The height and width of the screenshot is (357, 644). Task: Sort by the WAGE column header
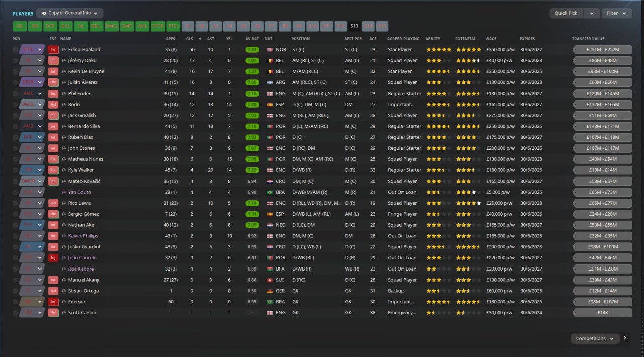(491, 39)
